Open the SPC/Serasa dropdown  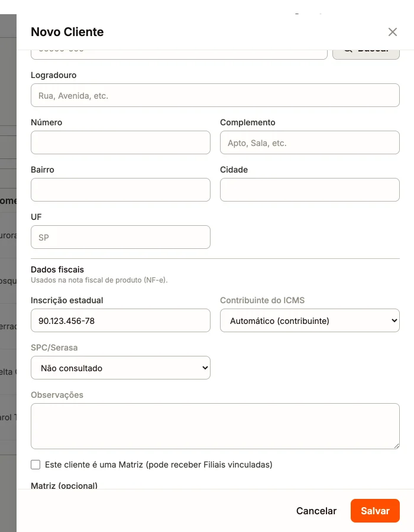(121, 368)
